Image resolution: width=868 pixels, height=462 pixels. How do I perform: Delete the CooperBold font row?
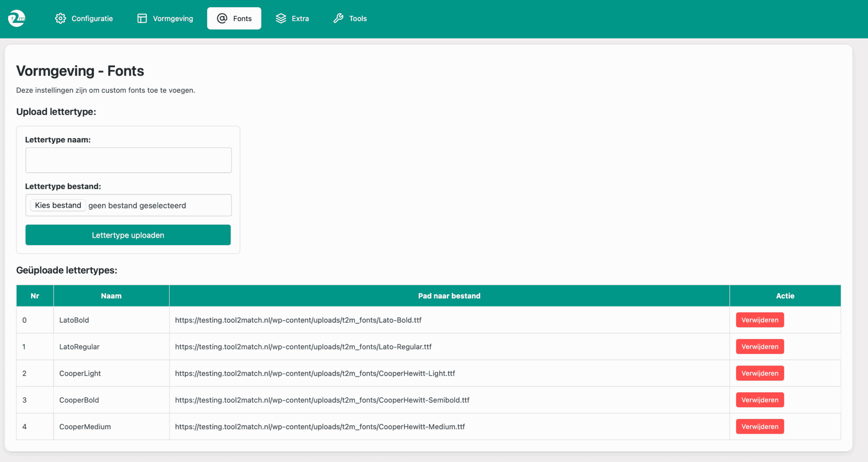click(x=759, y=400)
